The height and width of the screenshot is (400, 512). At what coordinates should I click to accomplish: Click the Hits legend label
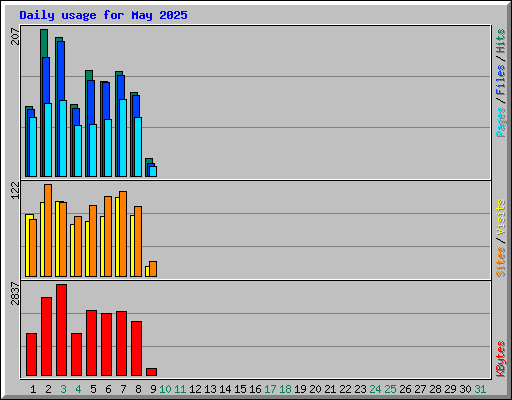pyautogui.click(x=501, y=41)
